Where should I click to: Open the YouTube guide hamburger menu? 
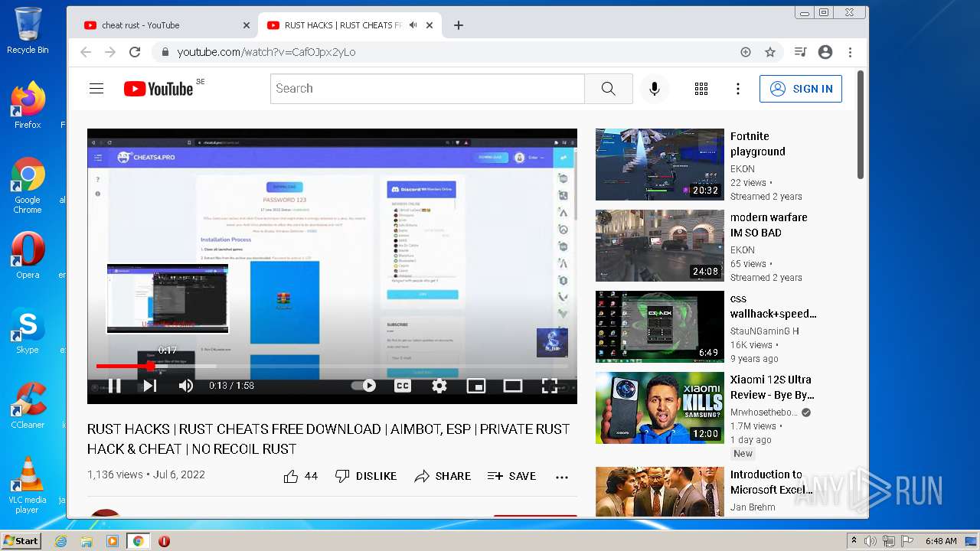96,89
